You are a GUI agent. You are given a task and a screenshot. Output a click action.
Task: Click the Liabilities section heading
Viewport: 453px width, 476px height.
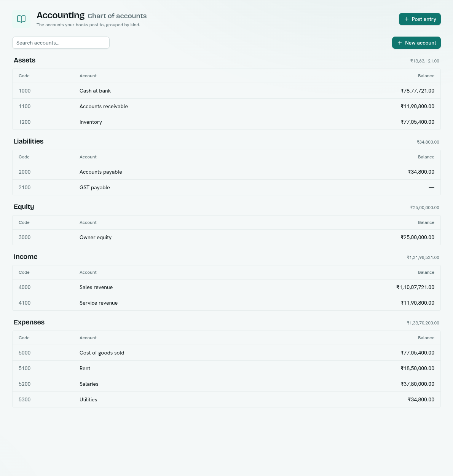(29, 141)
